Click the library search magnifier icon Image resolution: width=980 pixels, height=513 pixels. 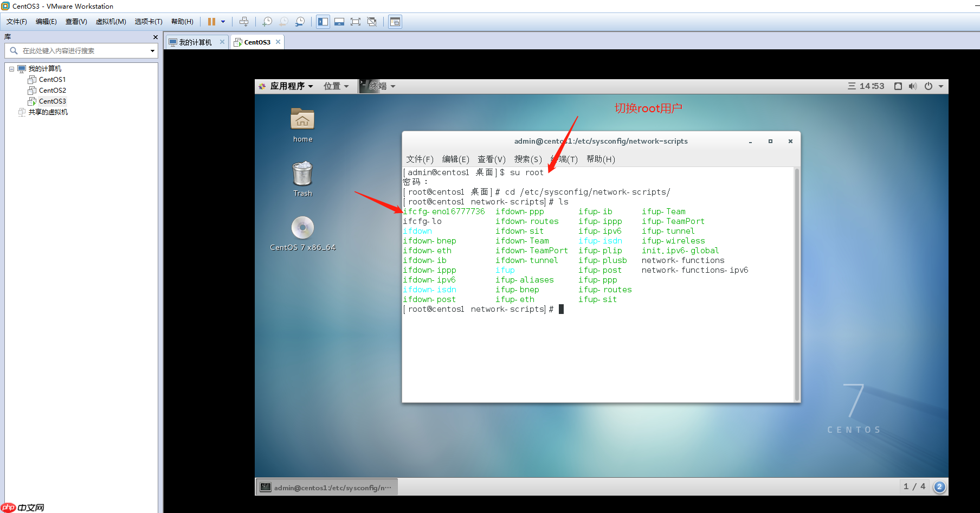[x=14, y=50]
